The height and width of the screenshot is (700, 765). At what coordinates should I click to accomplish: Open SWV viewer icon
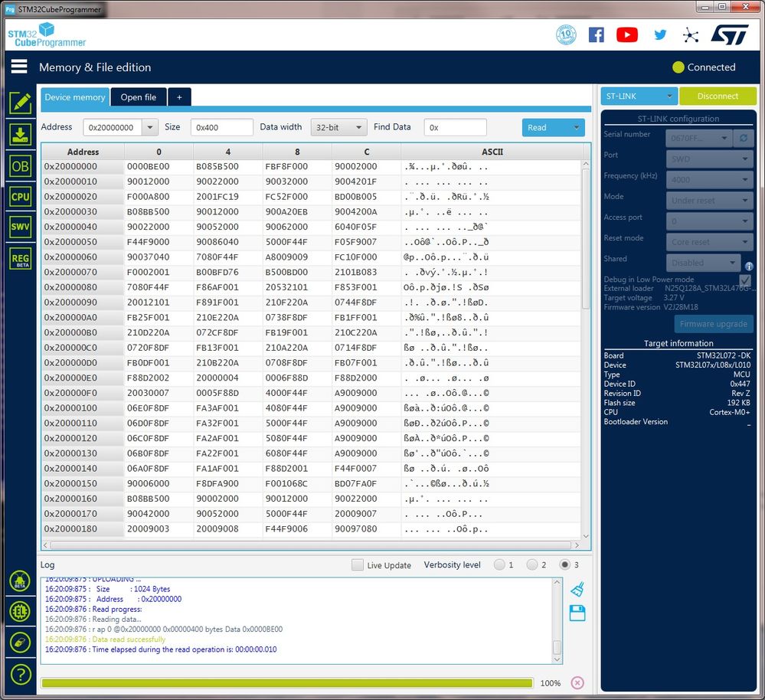click(x=20, y=227)
